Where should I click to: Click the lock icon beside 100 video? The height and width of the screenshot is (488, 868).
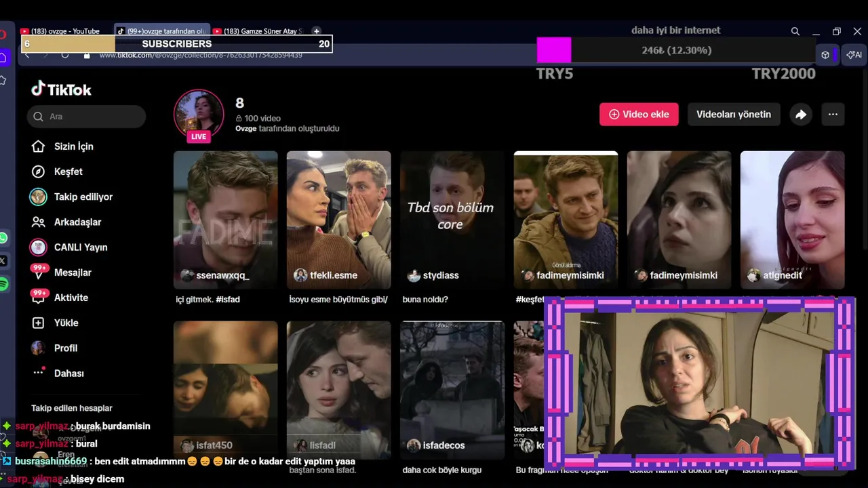pos(239,118)
